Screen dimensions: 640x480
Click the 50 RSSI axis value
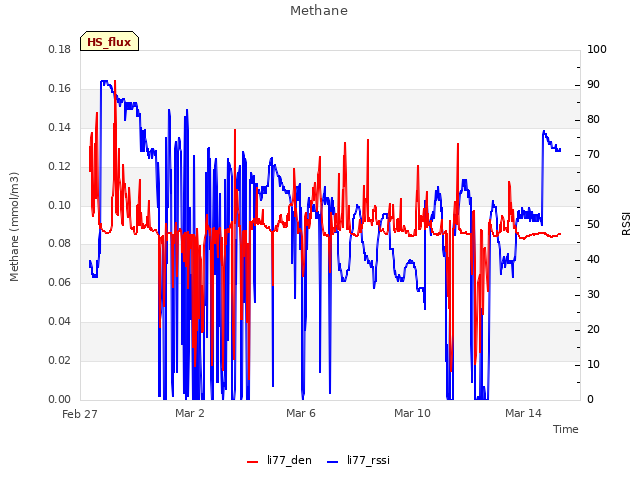[x=593, y=224]
